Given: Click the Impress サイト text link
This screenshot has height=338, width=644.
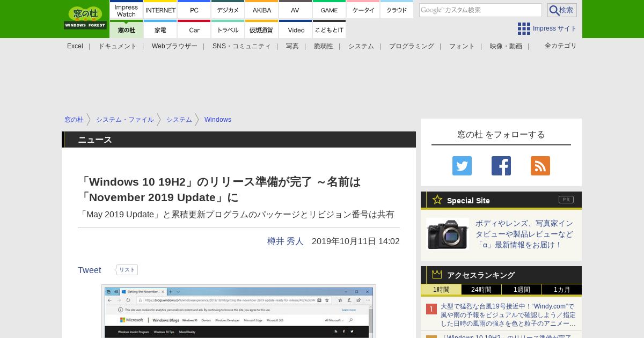Looking at the screenshot, I should pyautogui.click(x=555, y=28).
